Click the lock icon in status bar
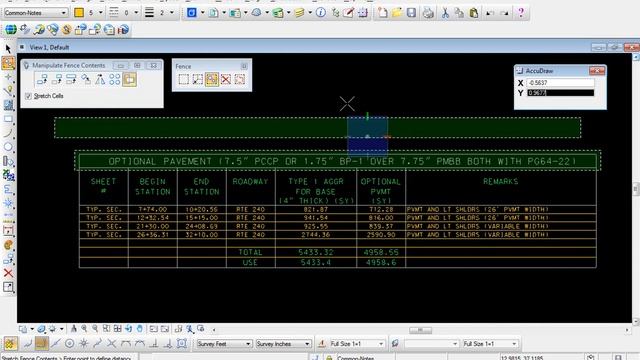This screenshot has width=640, height=360. pyautogui.click(x=329, y=358)
